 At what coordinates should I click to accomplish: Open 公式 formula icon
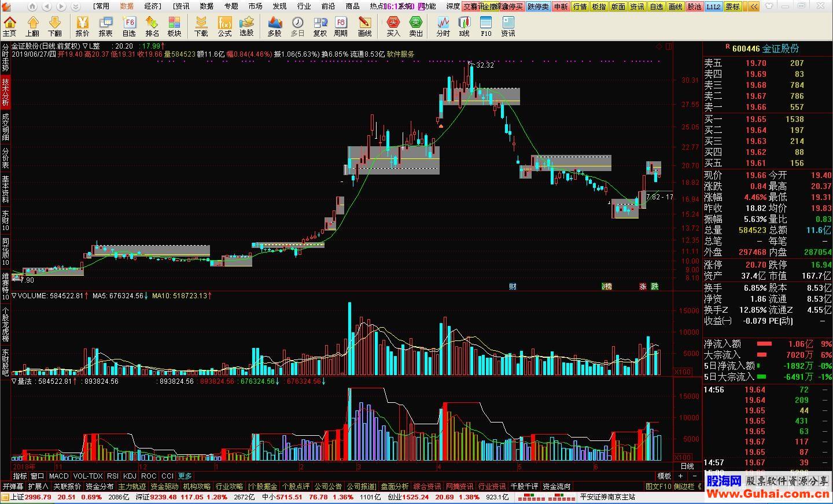224,26
